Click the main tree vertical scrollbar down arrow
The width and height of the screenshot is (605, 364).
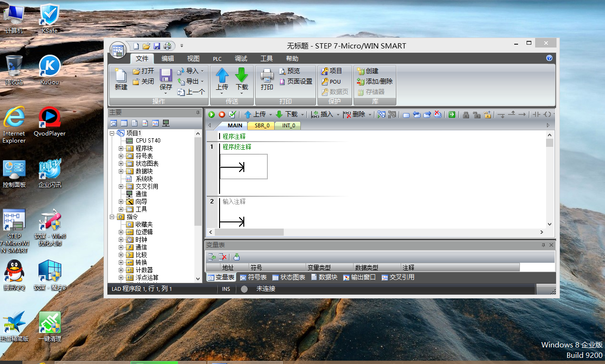pos(198,279)
